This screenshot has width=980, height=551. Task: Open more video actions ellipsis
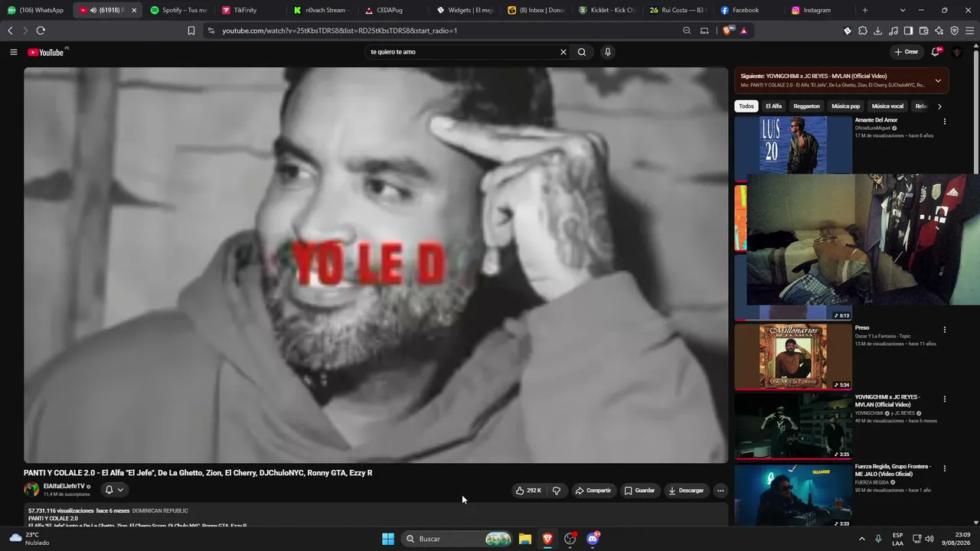pyautogui.click(x=720, y=491)
